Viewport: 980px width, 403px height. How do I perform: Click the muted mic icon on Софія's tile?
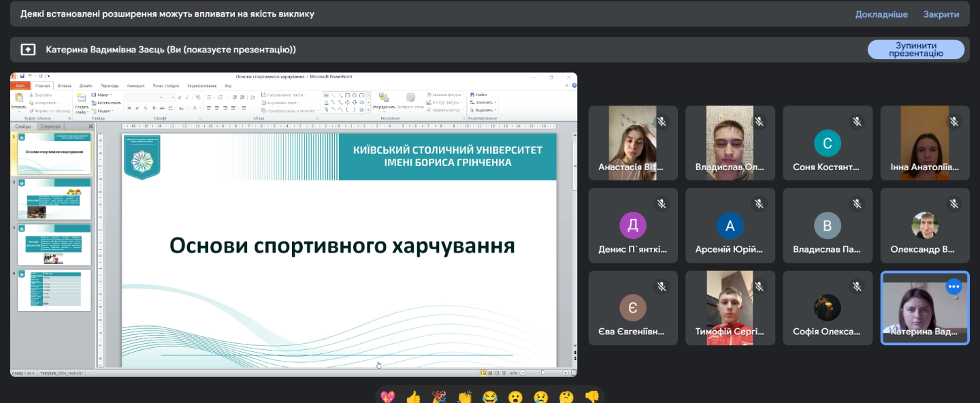coord(857,287)
